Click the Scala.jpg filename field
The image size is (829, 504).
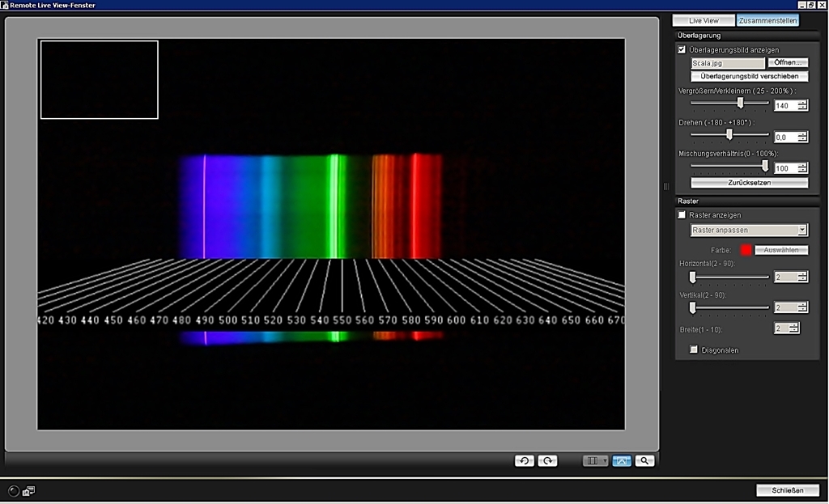[x=727, y=63]
